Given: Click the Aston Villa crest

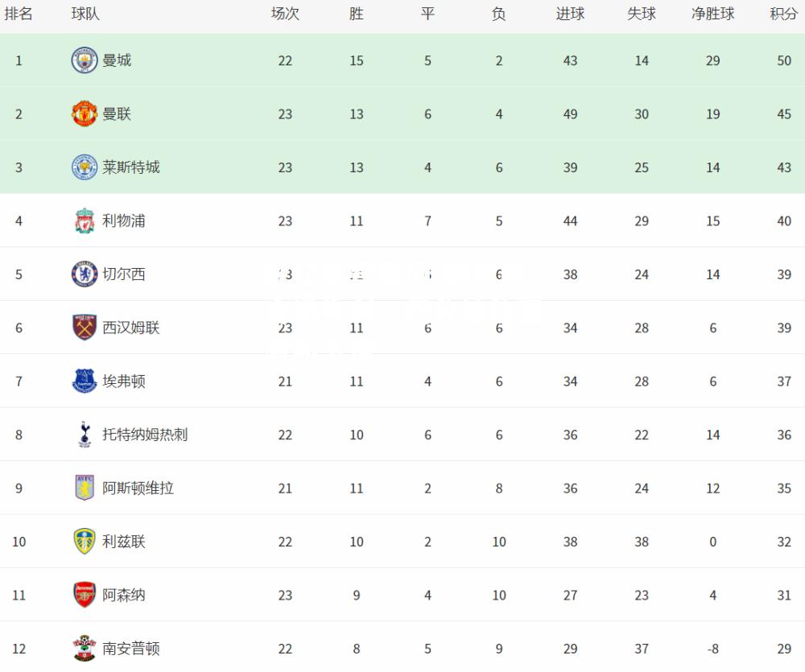Looking at the screenshot, I should pos(85,488).
